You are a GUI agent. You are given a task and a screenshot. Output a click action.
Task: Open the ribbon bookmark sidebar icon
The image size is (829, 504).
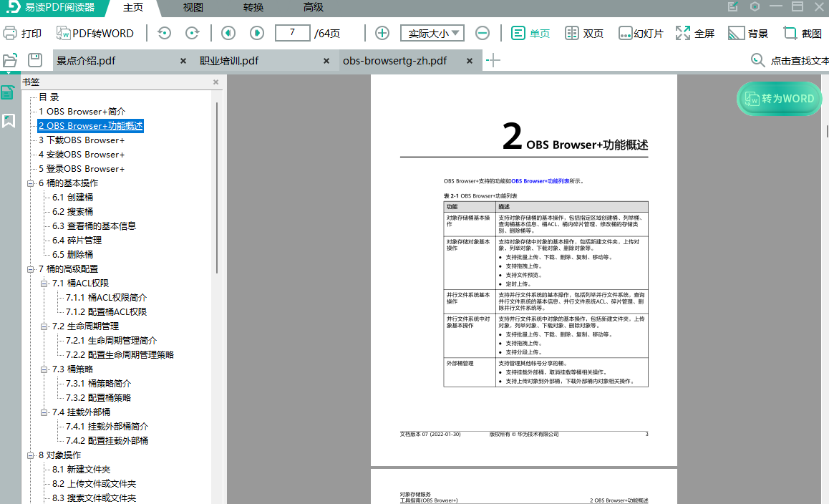[x=9, y=121]
